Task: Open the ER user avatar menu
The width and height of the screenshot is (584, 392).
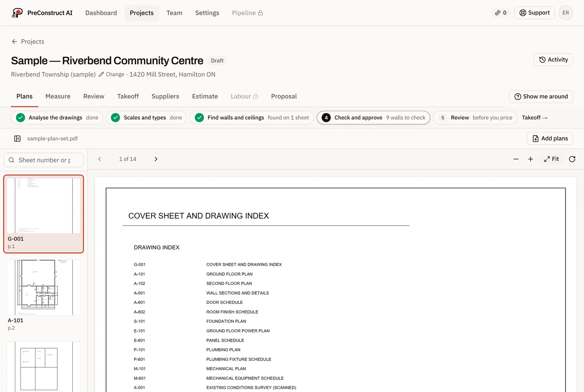Action: 565,13
